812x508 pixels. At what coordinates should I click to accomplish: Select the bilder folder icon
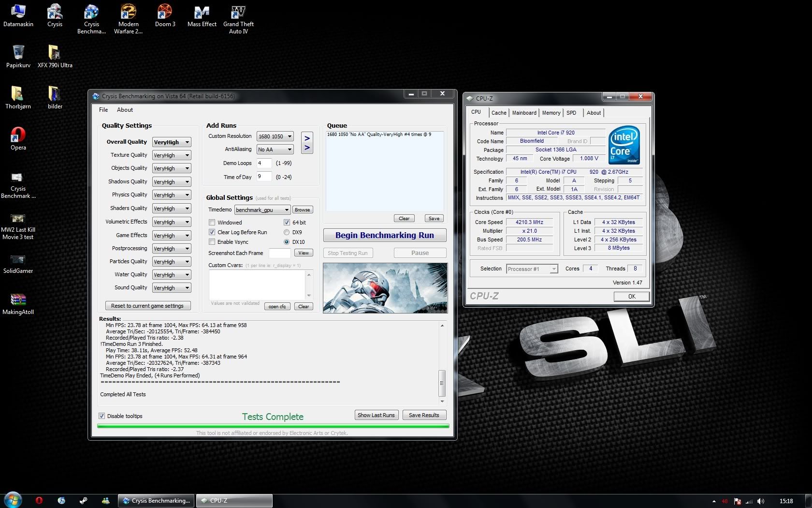click(x=55, y=97)
